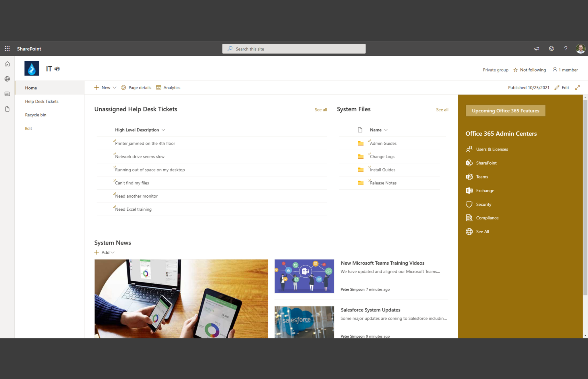The width and height of the screenshot is (588, 379).
Task: Open the Compliance admin center
Action: 487,218
